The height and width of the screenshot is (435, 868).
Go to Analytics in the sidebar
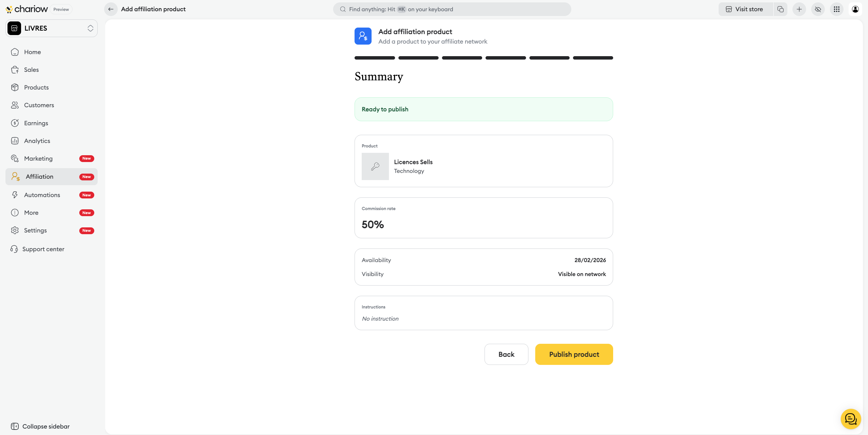point(37,141)
